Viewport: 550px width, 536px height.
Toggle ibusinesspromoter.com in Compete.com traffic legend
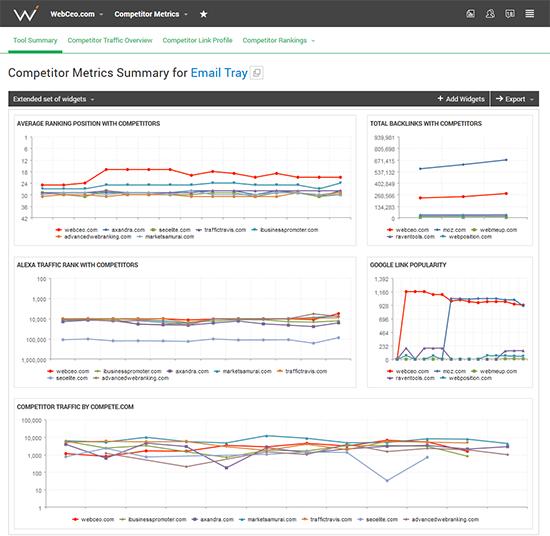(153, 520)
